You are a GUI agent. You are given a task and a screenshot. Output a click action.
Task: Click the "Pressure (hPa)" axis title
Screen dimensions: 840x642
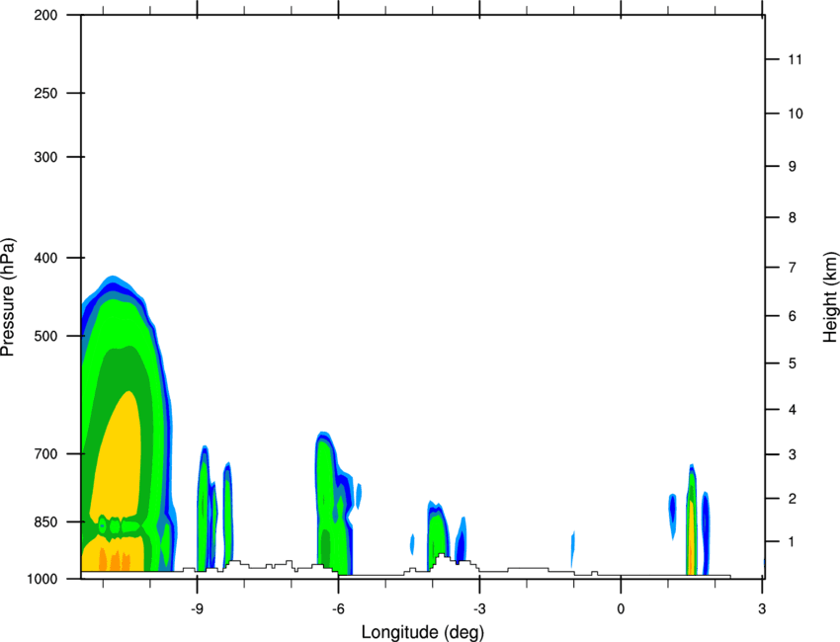point(8,297)
